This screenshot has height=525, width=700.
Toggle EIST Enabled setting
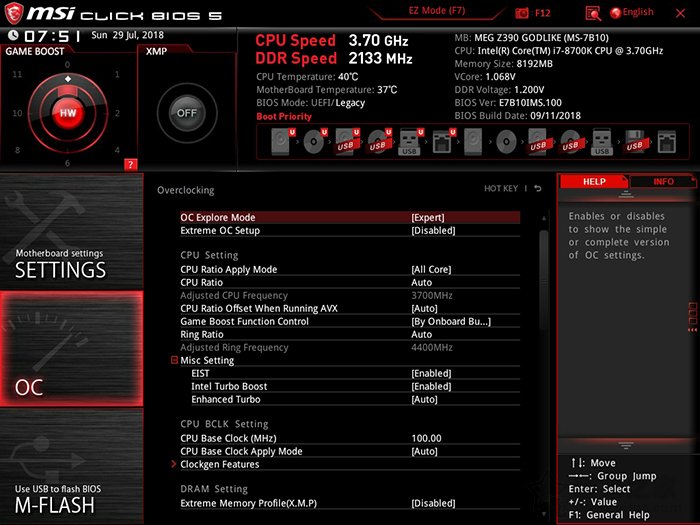coord(431,373)
